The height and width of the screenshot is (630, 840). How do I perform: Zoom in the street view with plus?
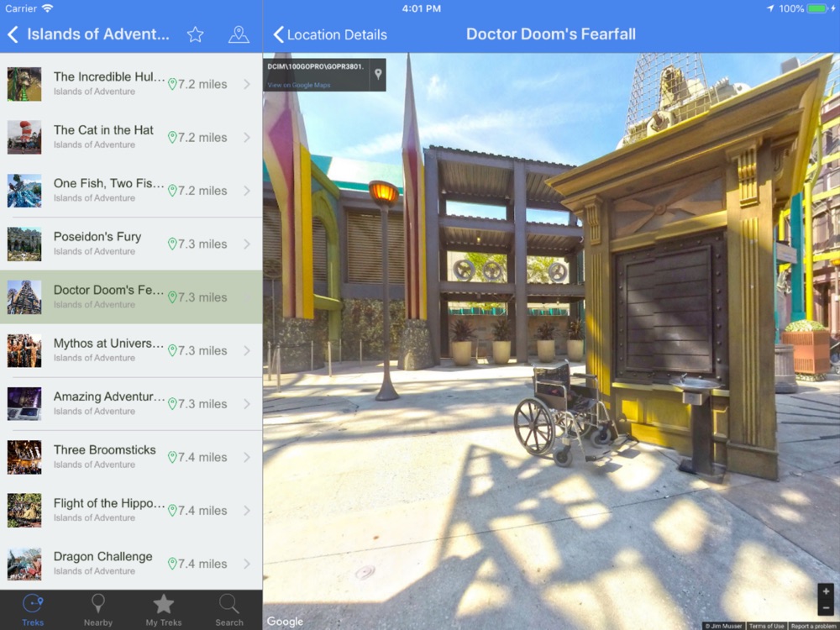(826, 591)
